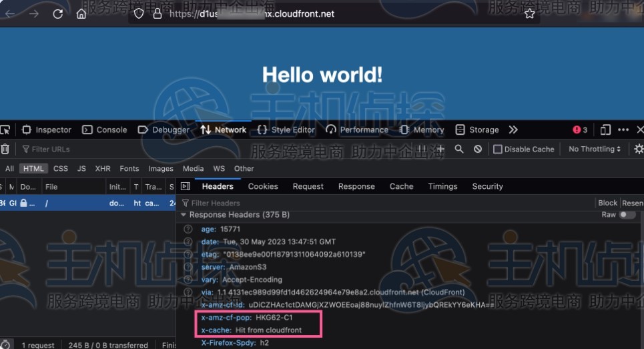Open the Timings details tab
Viewport: 644px width, 349px height.
click(442, 186)
